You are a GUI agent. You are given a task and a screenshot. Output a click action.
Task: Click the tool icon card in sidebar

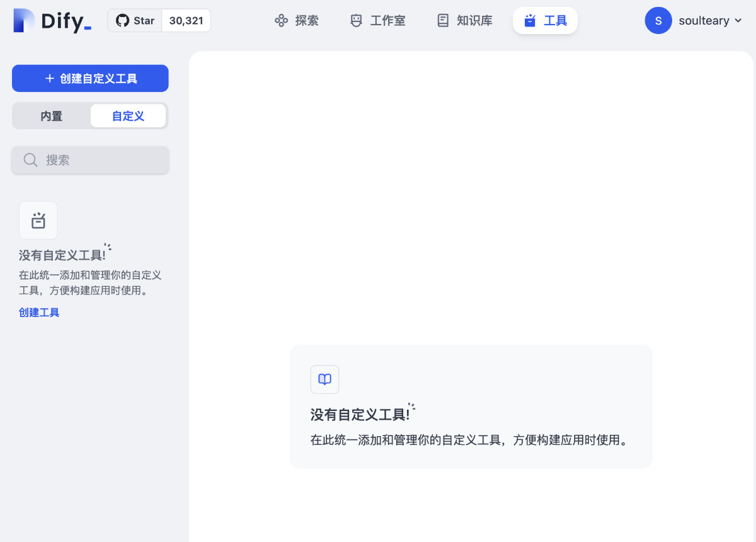[x=38, y=221]
